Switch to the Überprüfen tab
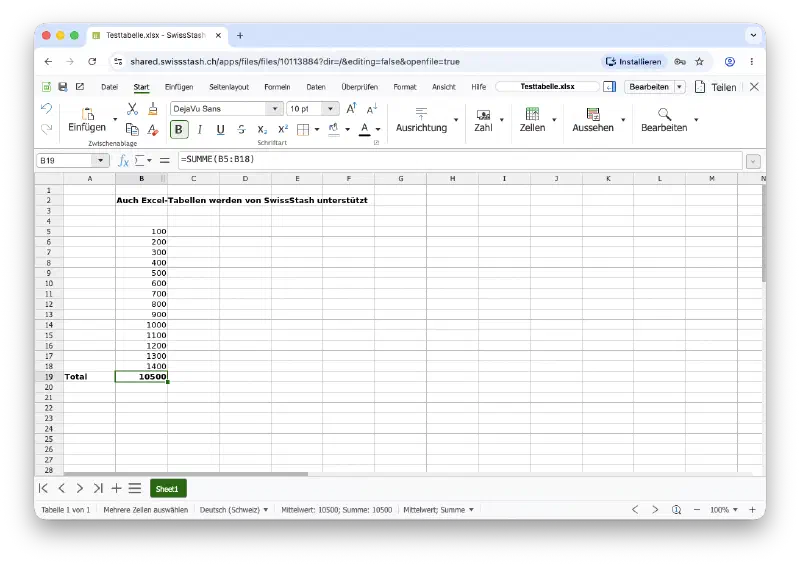The image size is (800, 565). 360,87
